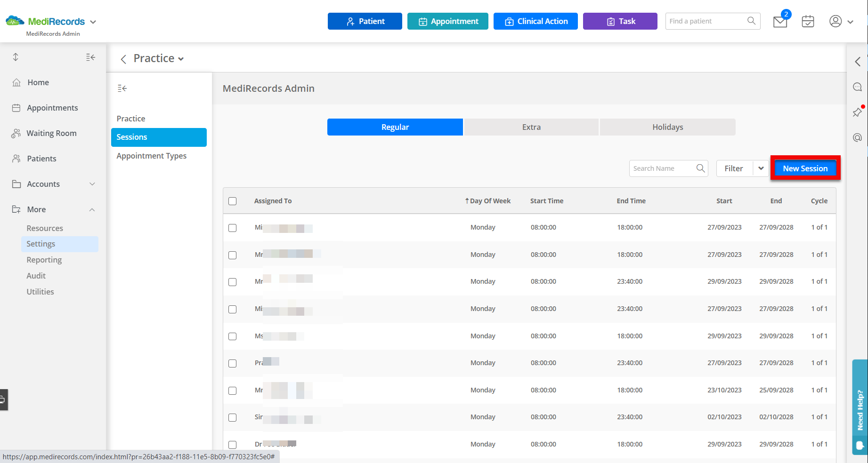The width and height of the screenshot is (868, 463).
Task: Click the Accounts folder icon
Action: [x=16, y=184]
